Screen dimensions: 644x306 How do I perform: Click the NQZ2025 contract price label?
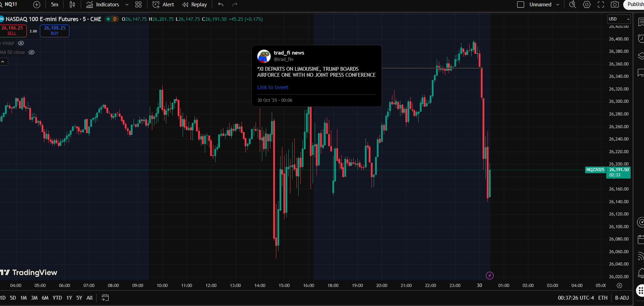(595, 170)
